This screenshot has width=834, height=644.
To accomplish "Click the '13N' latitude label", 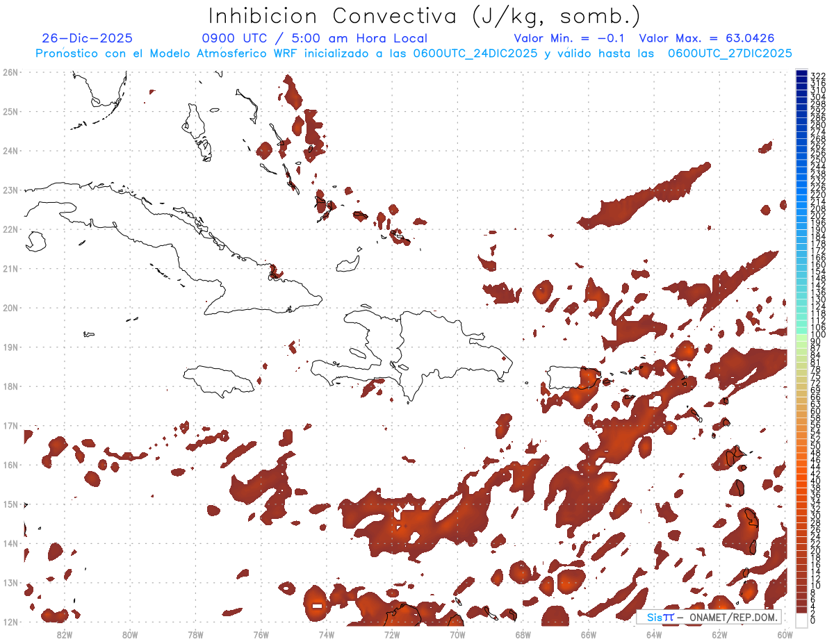I will click(x=10, y=583).
